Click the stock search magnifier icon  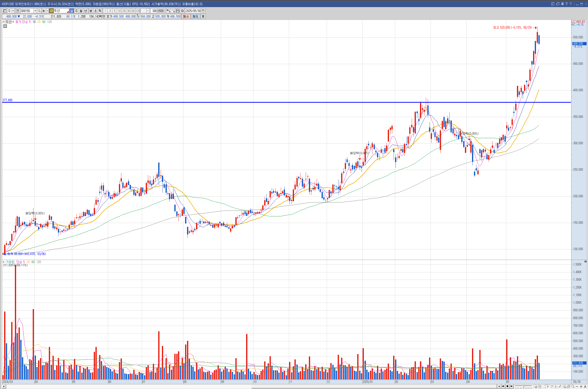point(39,11)
